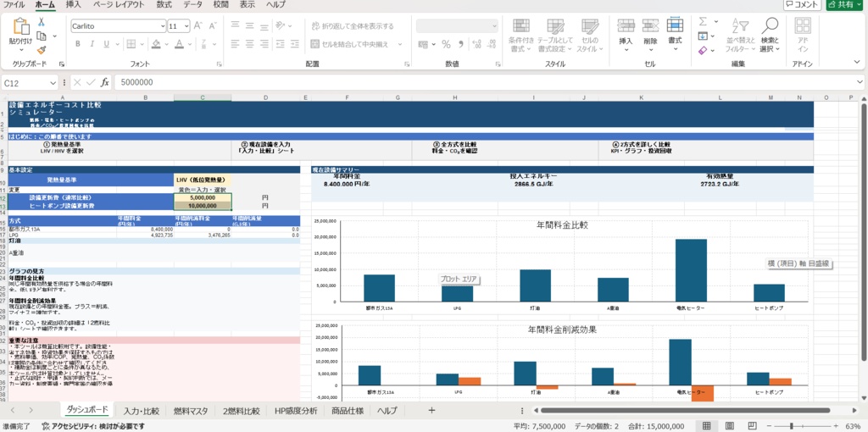
Task: Copy selection using the copy icon
Action: (41, 36)
